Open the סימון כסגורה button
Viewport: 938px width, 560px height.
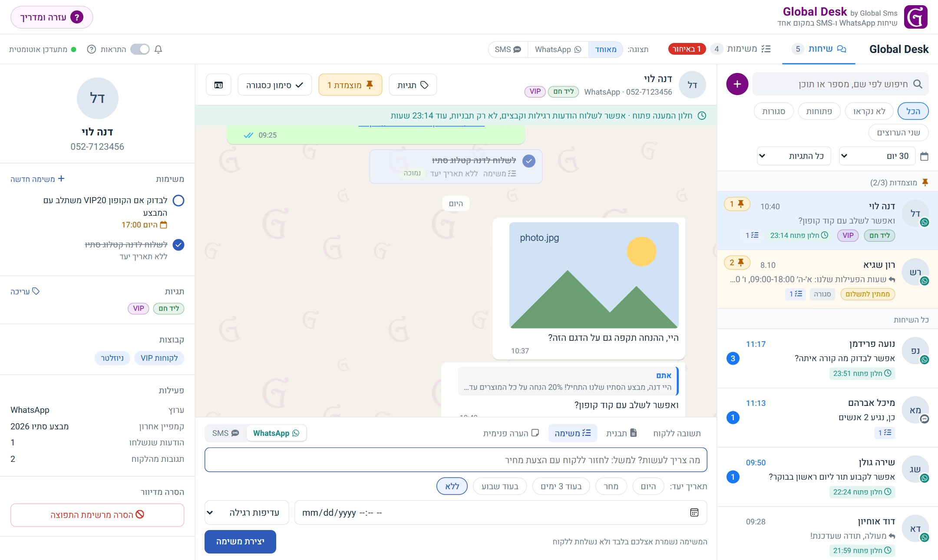coord(274,85)
